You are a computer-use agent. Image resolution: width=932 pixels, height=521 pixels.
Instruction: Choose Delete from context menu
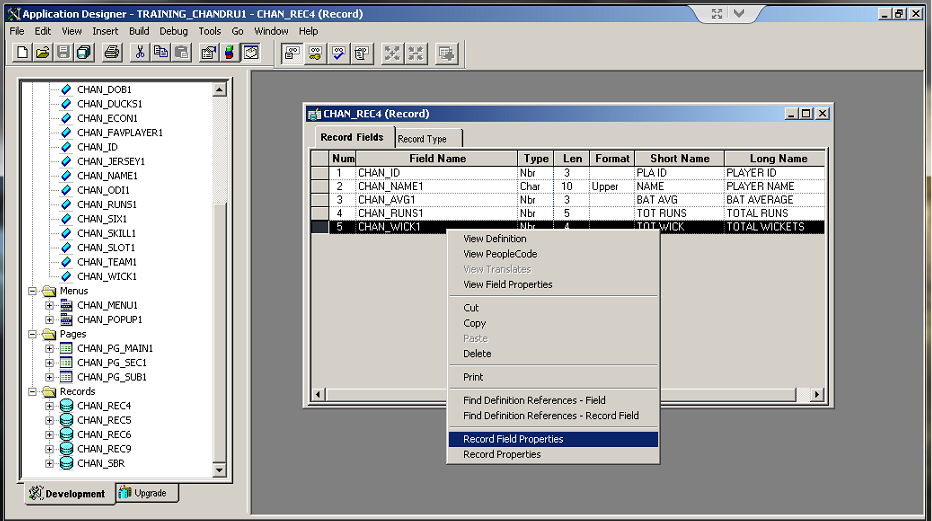pos(553,354)
